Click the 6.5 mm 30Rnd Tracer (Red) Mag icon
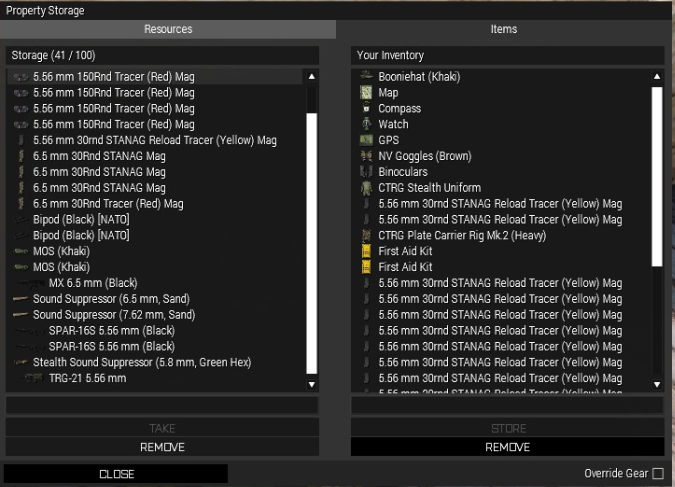675x487 pixels. 21,203
